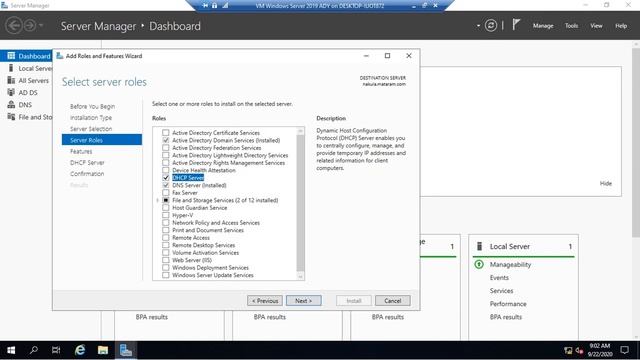Open the Manage menu
This screenshot has height=360, width=640.
(543, 26)
